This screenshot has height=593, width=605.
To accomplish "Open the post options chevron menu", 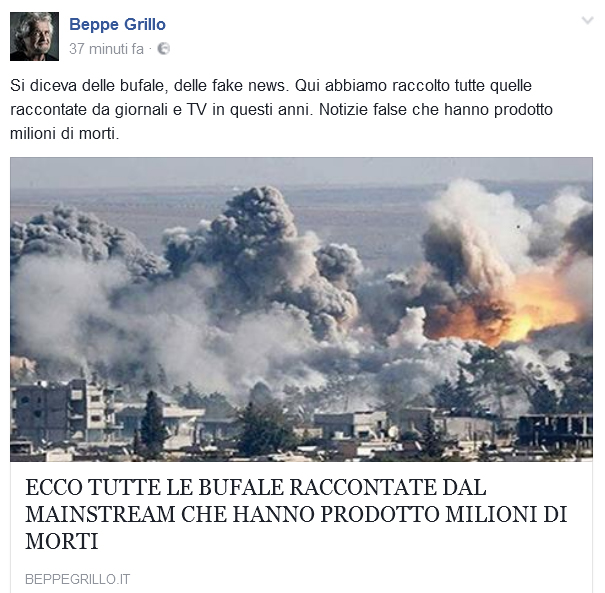I will point(587,20).
